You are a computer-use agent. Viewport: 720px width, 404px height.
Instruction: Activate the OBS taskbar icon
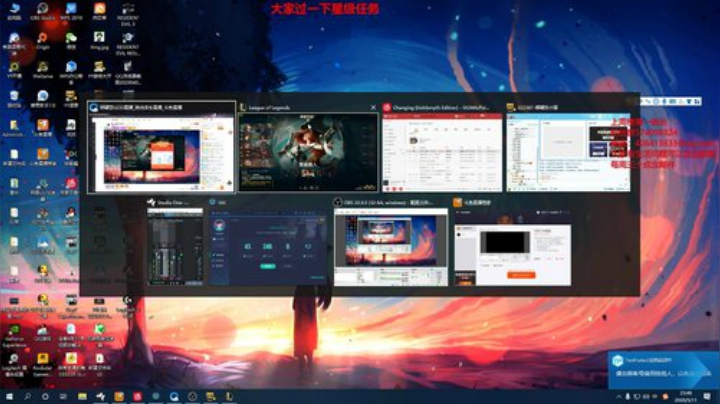click(x=192, y=396)
